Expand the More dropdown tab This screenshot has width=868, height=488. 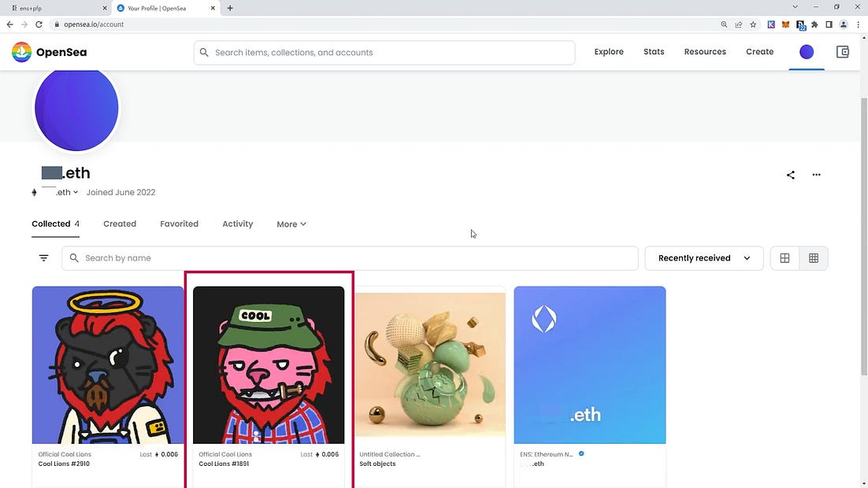click(291, 224)
